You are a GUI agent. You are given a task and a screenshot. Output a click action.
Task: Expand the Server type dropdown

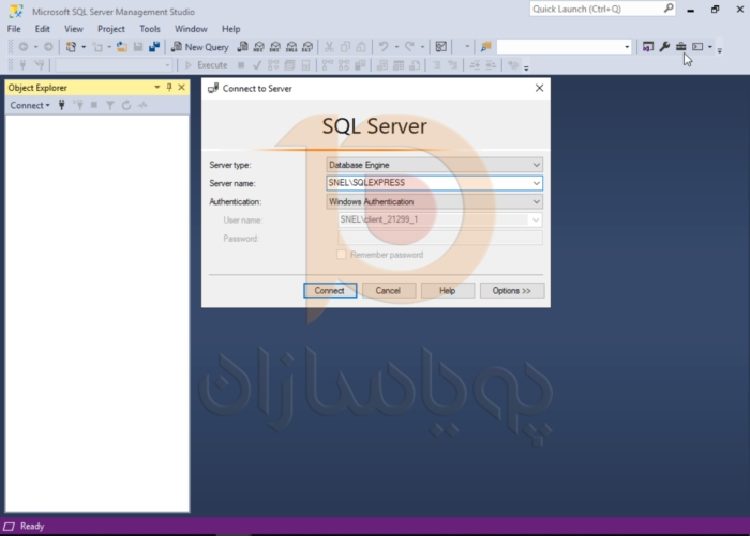point(536,165)
